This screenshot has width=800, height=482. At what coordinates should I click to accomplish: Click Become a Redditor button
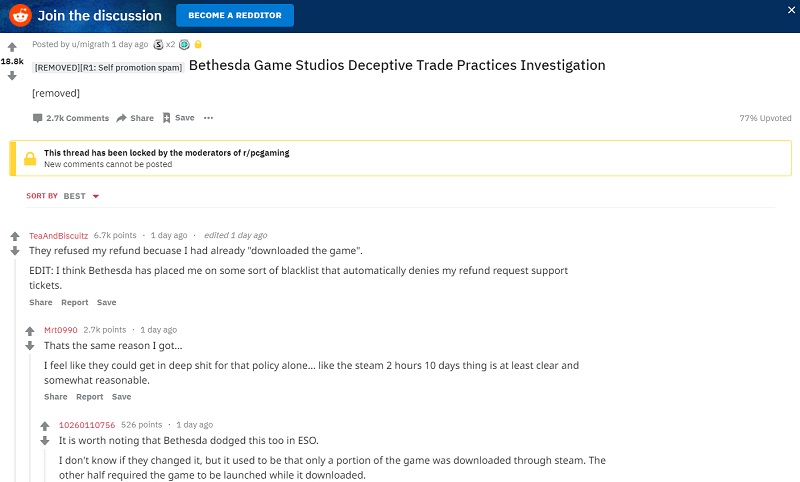click(x=235, y=15)
